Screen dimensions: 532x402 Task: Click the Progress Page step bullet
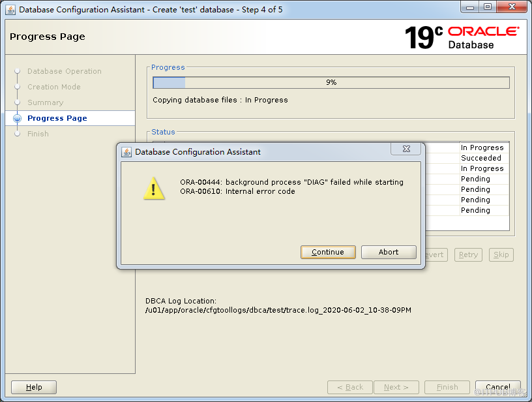(18, 118)
